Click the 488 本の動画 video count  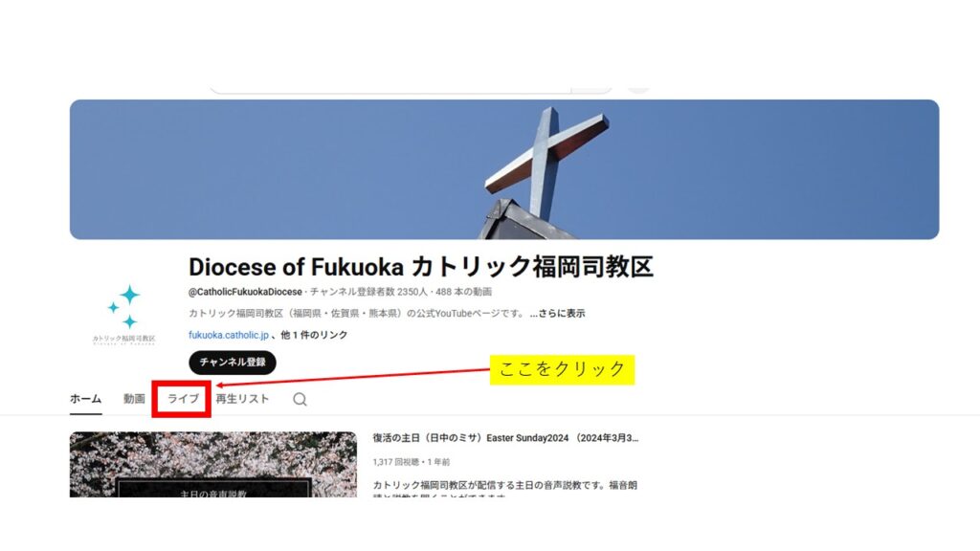pyautogui.click(x=464, y=292)
